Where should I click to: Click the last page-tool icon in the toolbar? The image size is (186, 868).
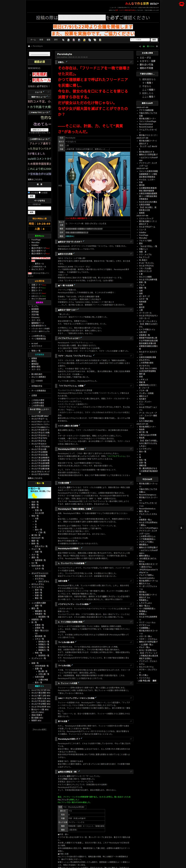(x=100, y=40)
